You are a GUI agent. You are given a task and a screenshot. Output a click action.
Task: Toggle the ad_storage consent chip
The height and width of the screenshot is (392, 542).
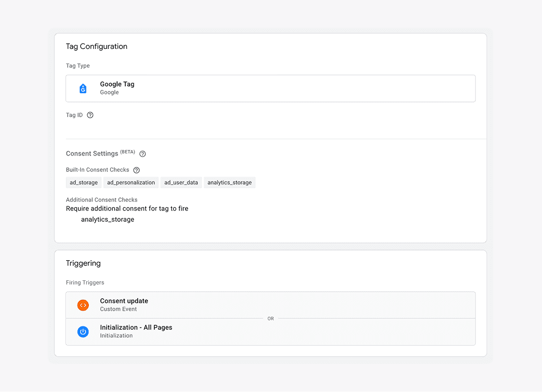tap(83, 182)
